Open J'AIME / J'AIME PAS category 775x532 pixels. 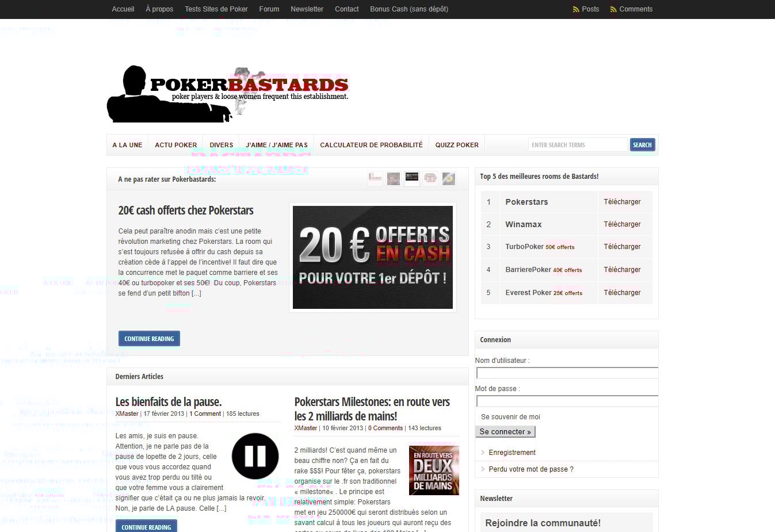click(x=277, y=145)
